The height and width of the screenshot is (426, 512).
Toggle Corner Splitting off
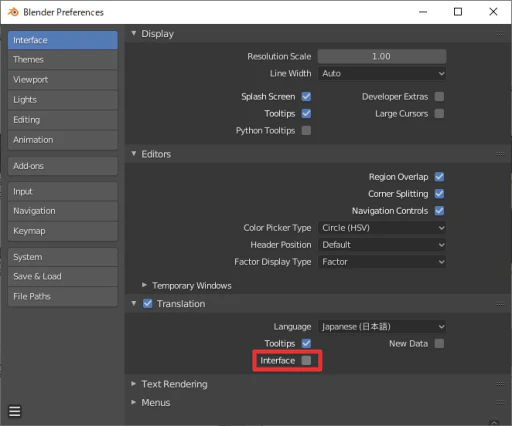point(439,194)
